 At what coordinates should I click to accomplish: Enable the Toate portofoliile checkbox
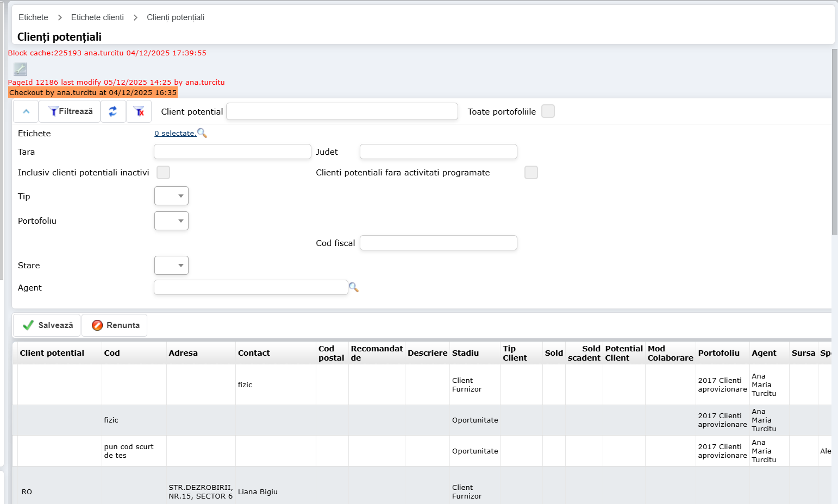tap(548, 111)
